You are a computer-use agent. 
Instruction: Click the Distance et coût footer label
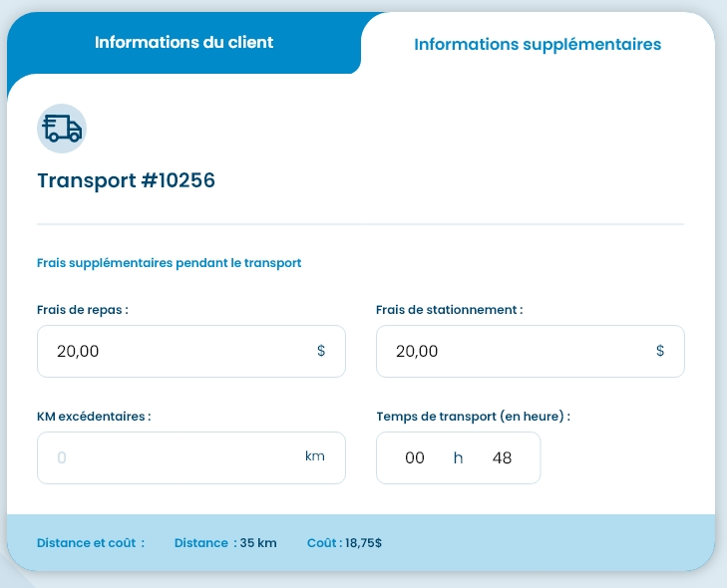pos(91,543)
